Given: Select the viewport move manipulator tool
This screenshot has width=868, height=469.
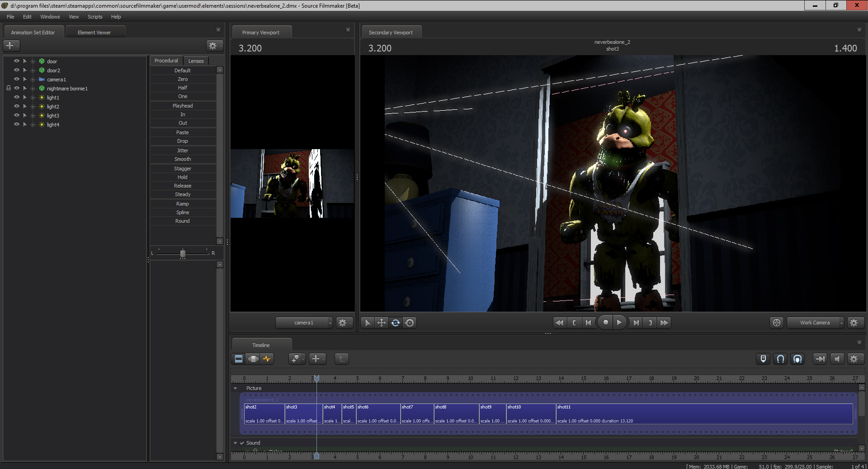Looking at the screenshot, I should pyautogui.click(x=382, y=323).
